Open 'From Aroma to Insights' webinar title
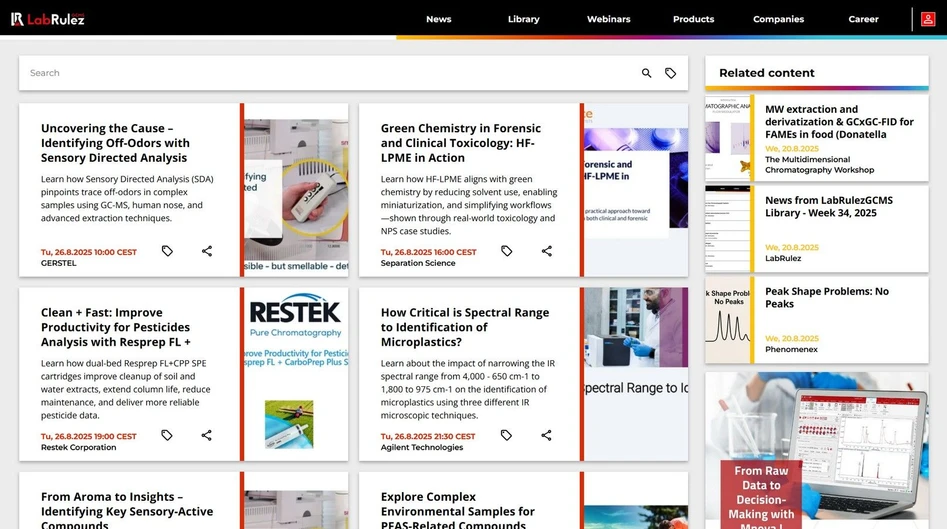947x529 pixels. [x=127, y=511]
